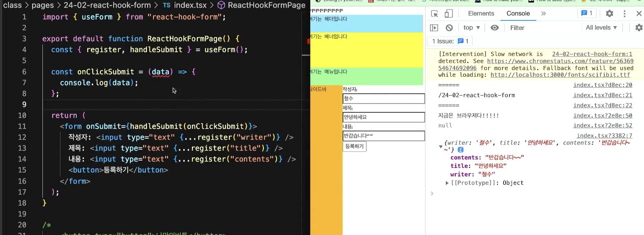Click the useForm import on line 1
Viewport: 644px width, 235px height.
pos(97,17)
